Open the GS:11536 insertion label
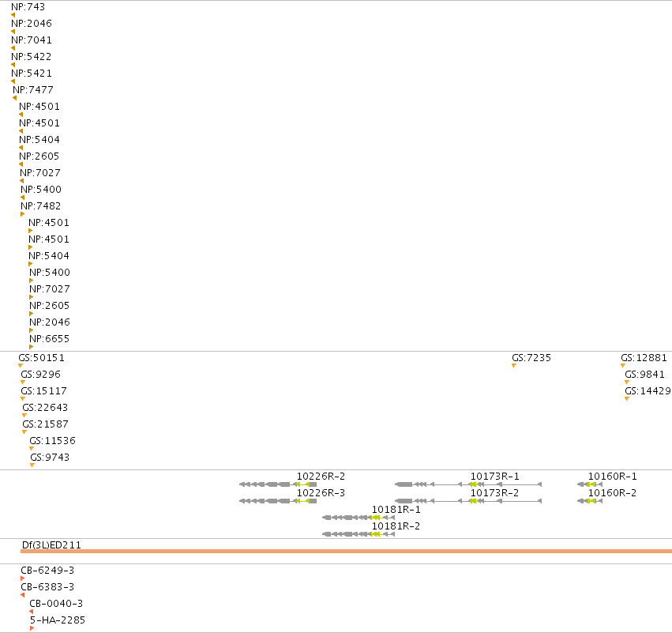This screenshot has height=633, width=672. point(52,441)
